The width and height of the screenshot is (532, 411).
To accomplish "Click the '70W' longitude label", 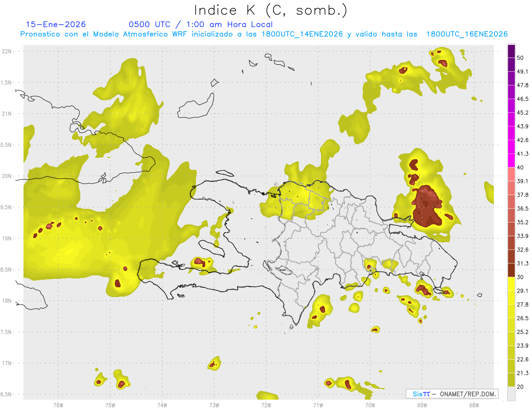I will click(370, 405).
